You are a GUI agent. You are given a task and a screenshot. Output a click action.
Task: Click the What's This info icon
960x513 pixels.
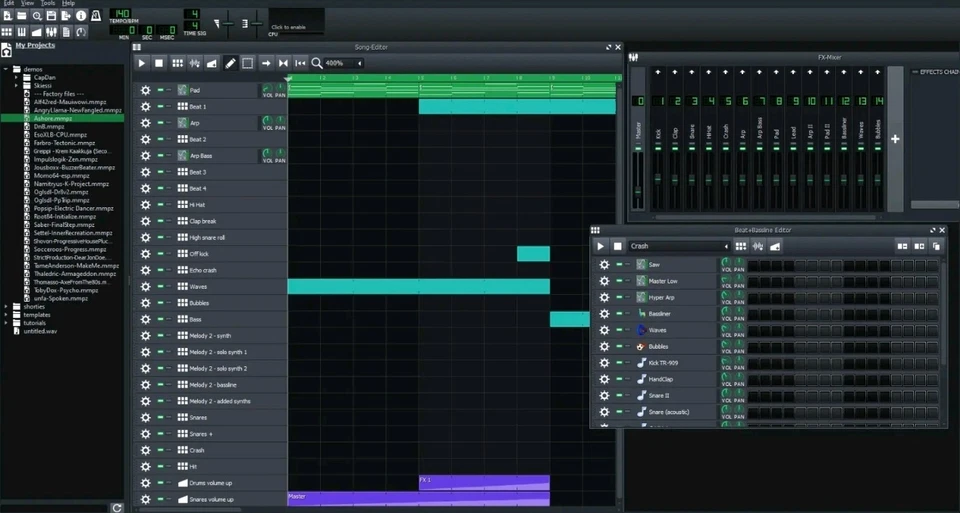click(x=81, y=15)
